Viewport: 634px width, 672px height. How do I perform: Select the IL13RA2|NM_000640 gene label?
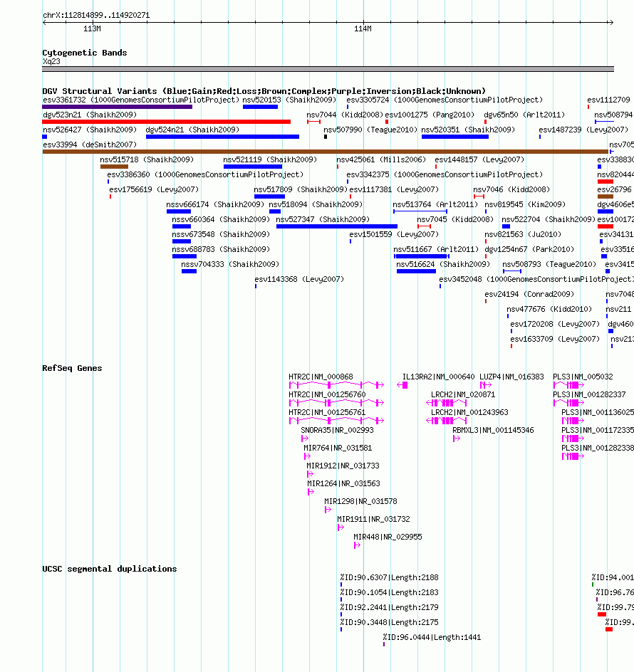tap(438, 377)
